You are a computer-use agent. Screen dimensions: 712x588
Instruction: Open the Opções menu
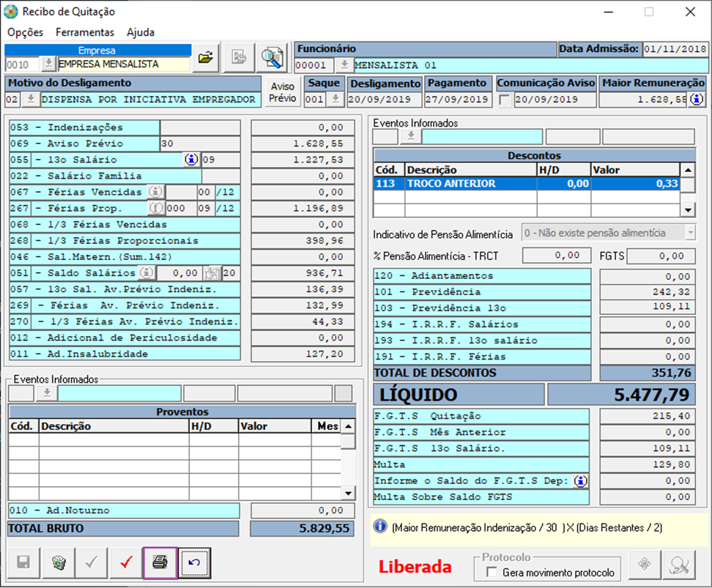click(x=25, y=32)
